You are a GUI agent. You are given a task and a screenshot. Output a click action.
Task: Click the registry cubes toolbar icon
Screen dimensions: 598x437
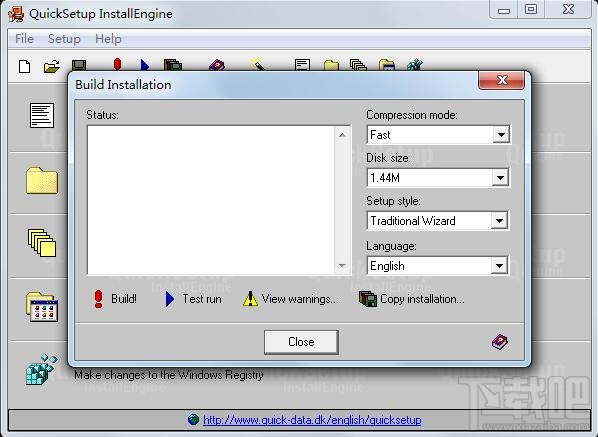[415, 65]
